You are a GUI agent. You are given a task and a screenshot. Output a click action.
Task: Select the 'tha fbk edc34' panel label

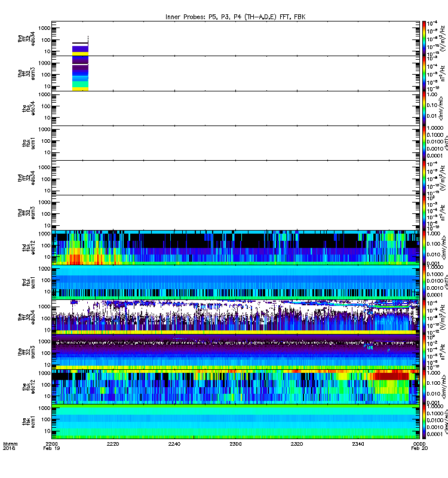coord(29,109)
